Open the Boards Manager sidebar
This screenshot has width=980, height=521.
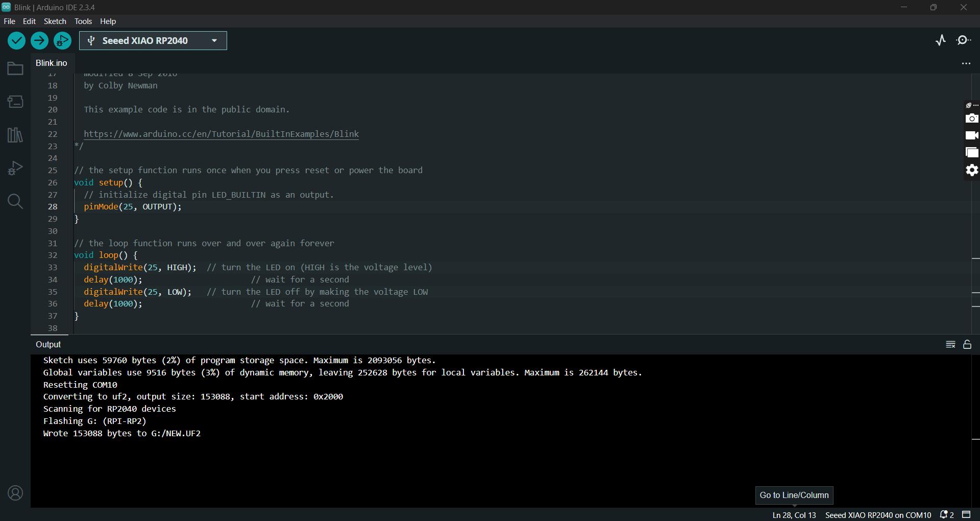click(x=15, y=102)
